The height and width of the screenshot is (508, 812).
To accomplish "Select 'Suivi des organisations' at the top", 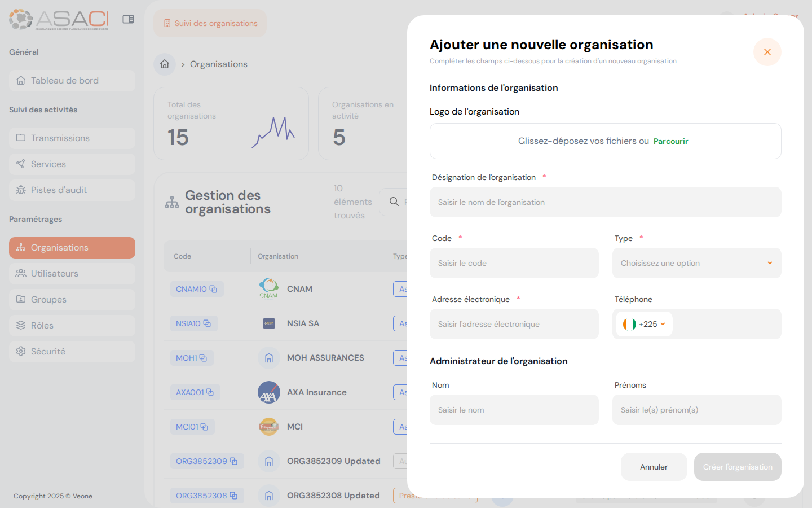I will 210,23.
